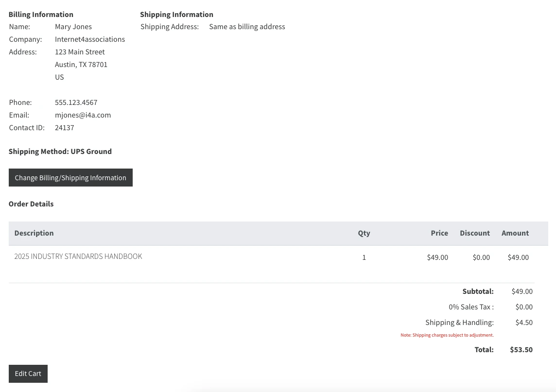Select the Subtotal amount $49.00
This screenshot has width=556, height=392.
click(522, 291)
